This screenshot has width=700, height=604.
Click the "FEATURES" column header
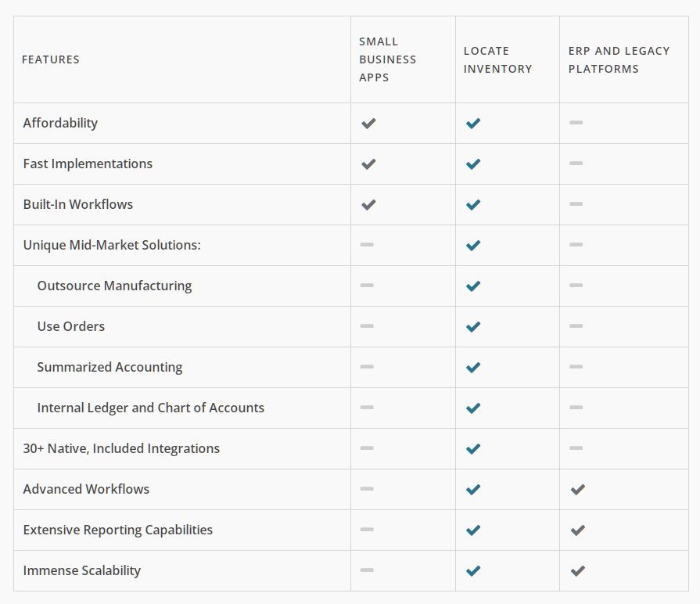[x=51, y=59]
